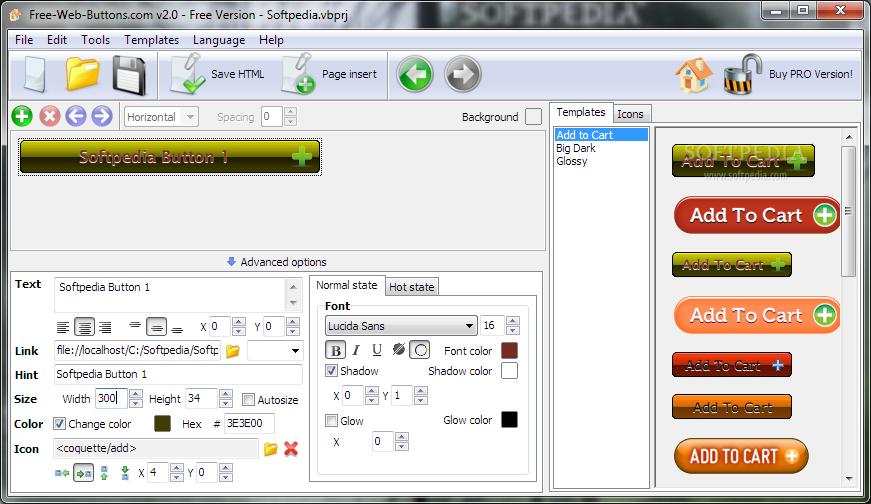Decrease the Height value stepper
The height and width of the screenshot is (504, 871).
pos(226,403)
